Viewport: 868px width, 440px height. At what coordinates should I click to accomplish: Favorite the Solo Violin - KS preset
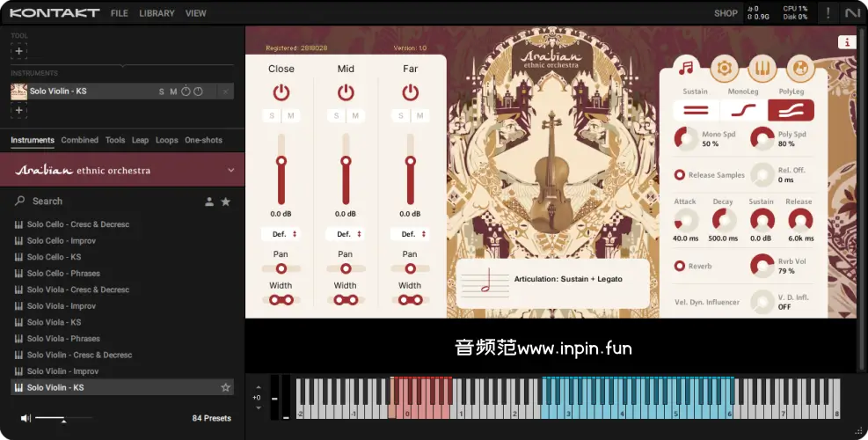pyautogui.click(x=226, y=387)
